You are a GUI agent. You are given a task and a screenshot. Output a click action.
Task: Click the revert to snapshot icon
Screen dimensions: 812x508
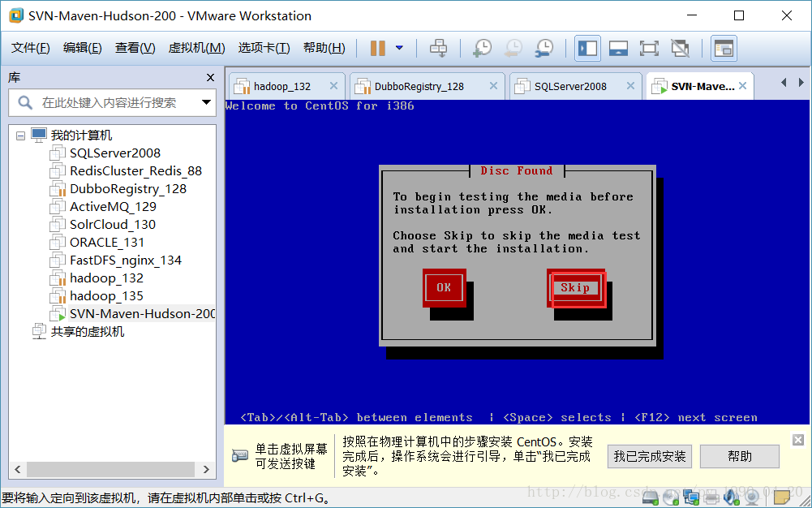[x=513, y=48]
